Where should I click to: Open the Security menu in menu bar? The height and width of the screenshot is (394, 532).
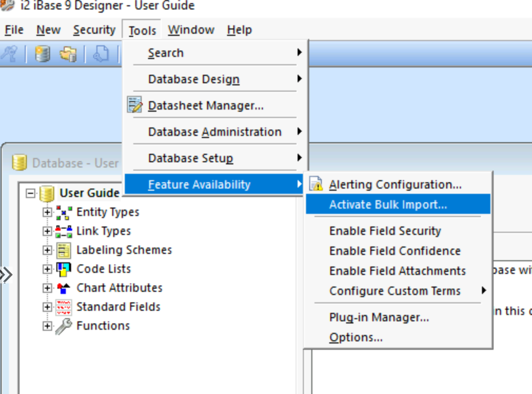[94, 30]
